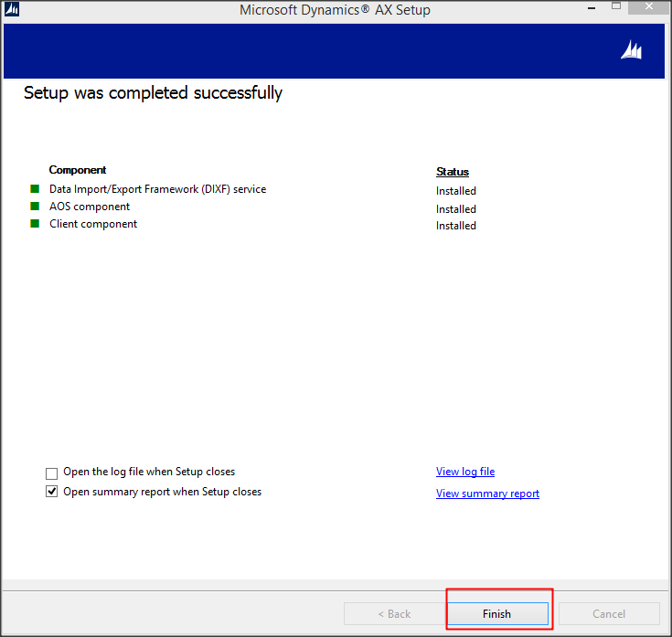Click the Dynamics AX title bar icon
Image resolution: width=672 pixels, height=637 pixels.
pyautogui.click(x=11, y=9)
